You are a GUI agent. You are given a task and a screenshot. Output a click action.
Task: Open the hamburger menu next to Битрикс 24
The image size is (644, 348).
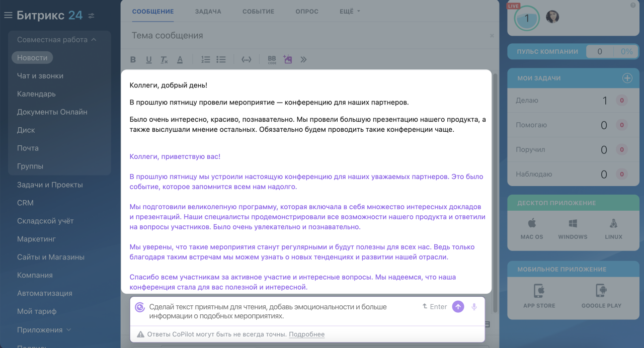[x=8, y=16]
